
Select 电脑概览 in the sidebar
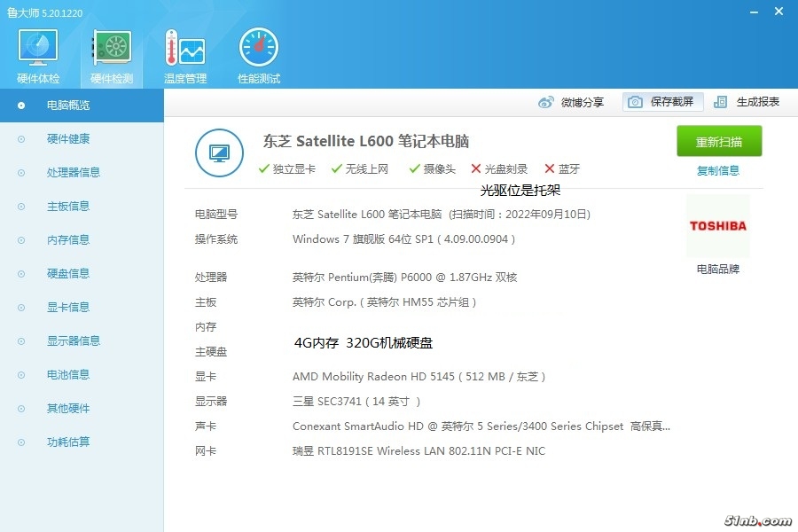click(x=82, y=106)
